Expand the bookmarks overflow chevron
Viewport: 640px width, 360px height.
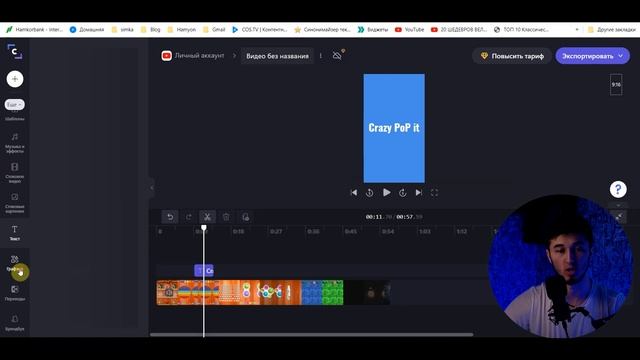coord(577,29)
